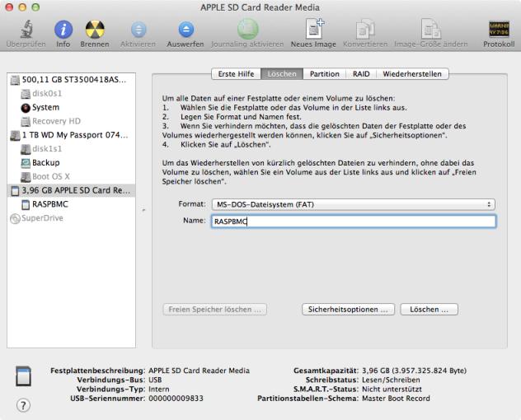Select SuperDrive in the sidebar
521x420 pixels.
71,218
